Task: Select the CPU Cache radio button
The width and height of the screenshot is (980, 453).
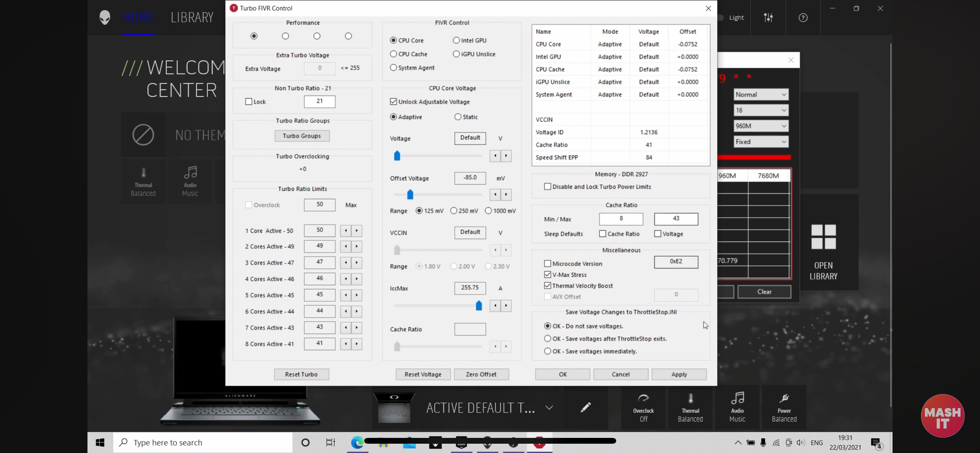Action: pyautogui.click(x=394, y=54)
